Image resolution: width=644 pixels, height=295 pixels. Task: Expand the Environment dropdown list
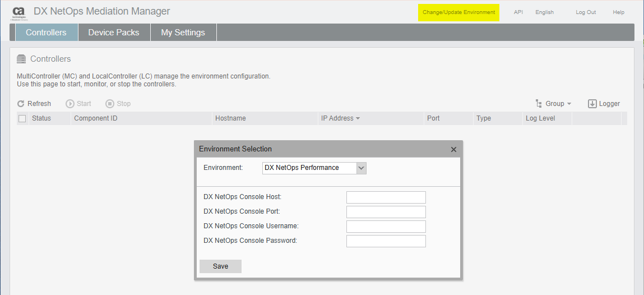click(x=361, y=168)
